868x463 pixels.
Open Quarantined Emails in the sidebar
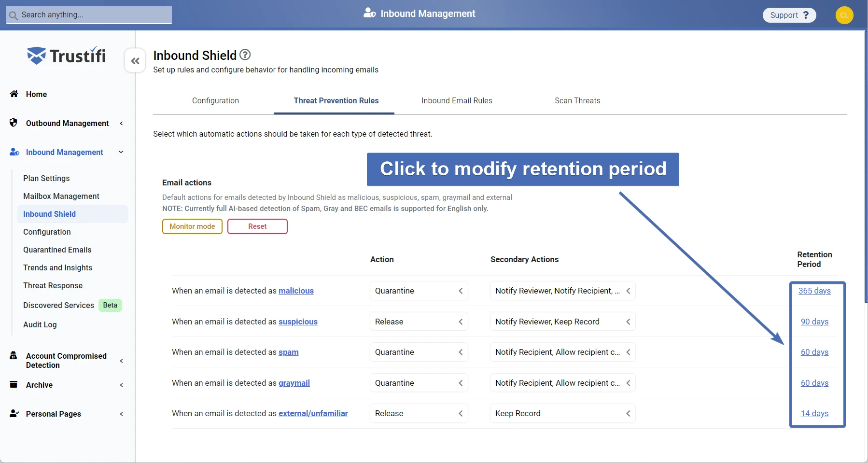[x=57, y=250]
